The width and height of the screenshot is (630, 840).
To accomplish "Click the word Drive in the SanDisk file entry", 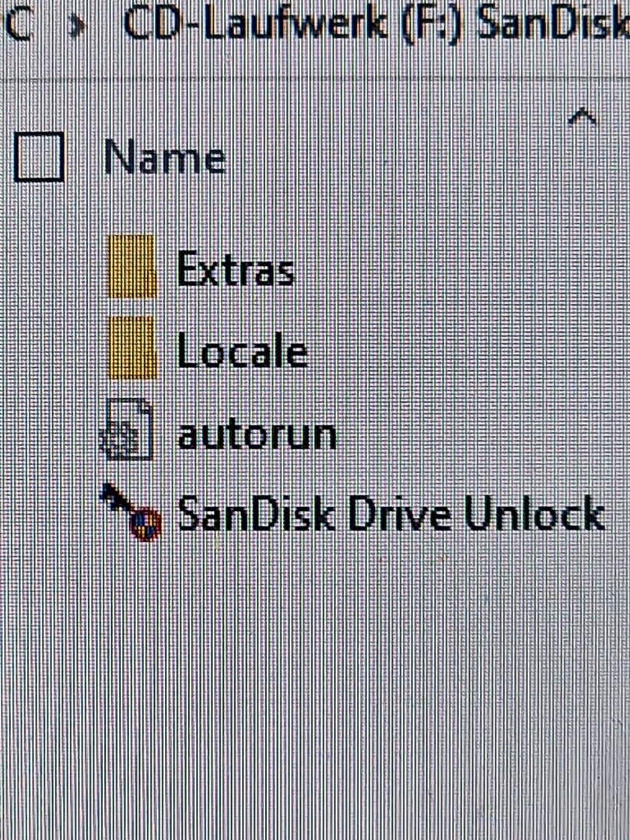I will 398,514.
